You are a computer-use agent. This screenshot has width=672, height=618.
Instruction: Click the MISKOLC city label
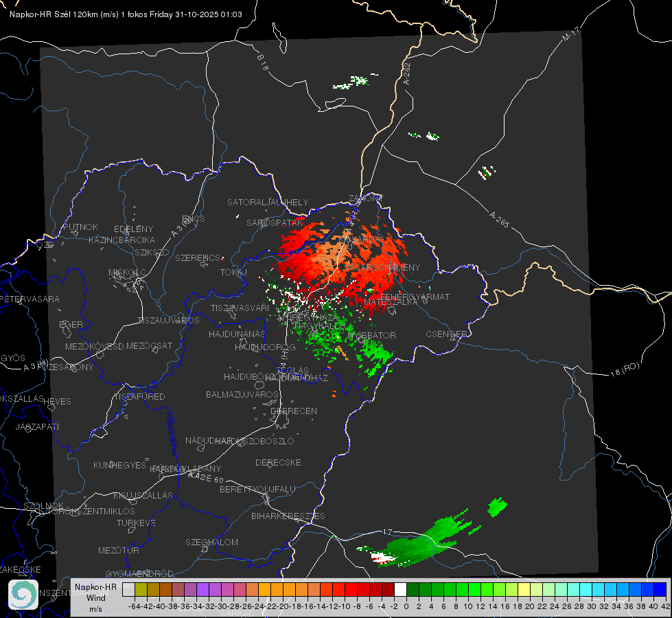(127, 273)
